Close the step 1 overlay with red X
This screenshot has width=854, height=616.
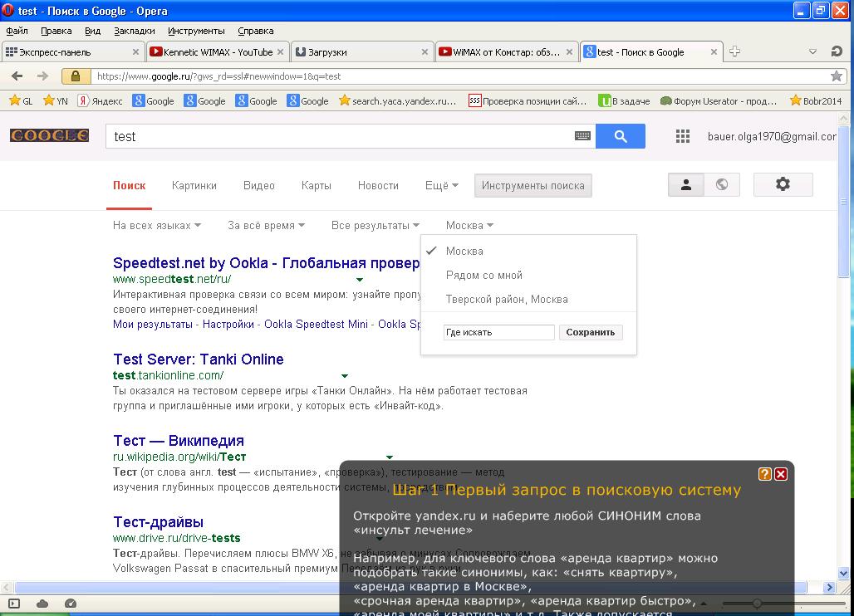pos(780,474)
